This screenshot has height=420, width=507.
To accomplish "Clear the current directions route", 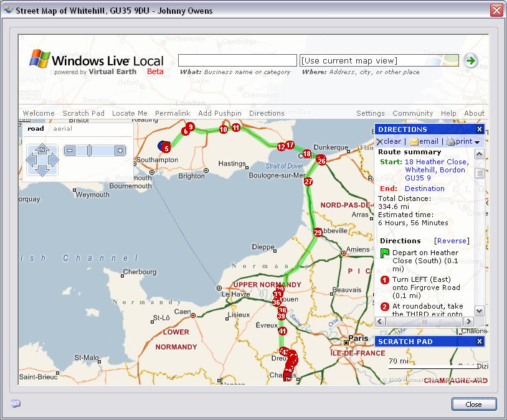I will tap(389, 141).
